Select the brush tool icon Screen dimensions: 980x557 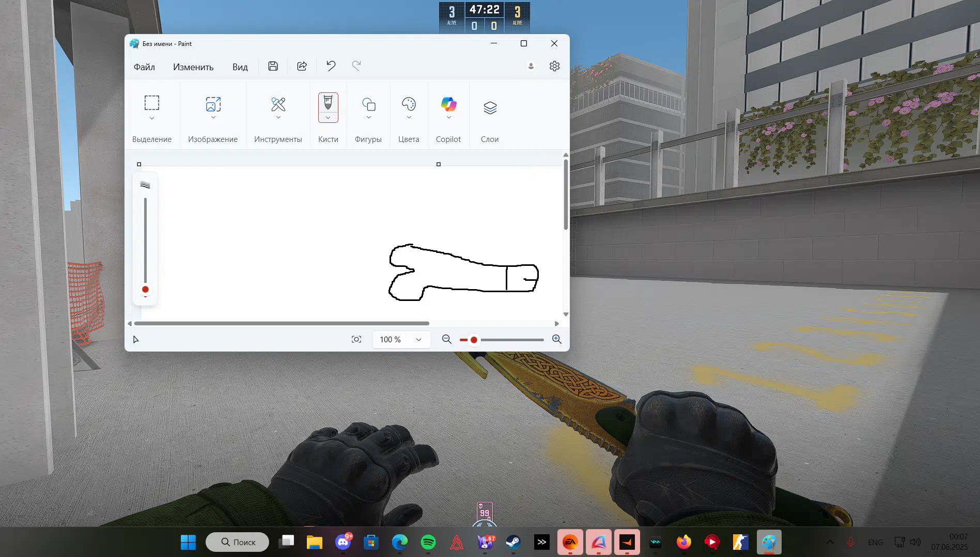click(x=328, y=103)
